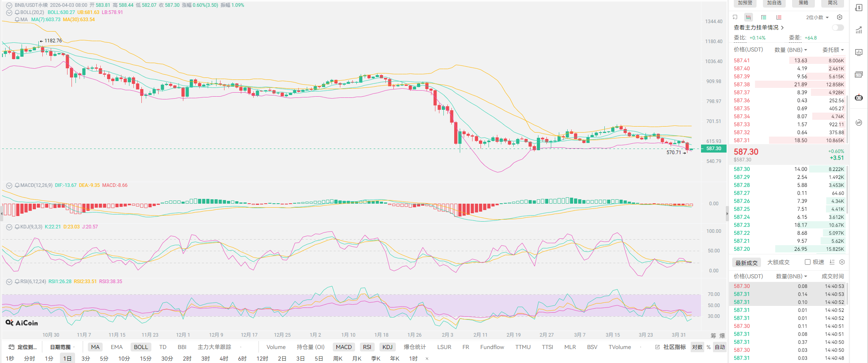Enable the 极速 checkbox
This screenshot has width=868, height=363.
[807, 262]
